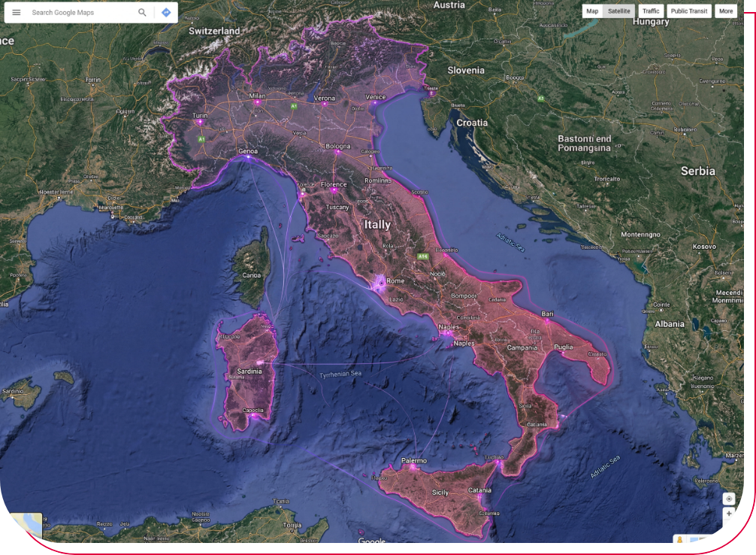Click the Rome city marker
The height and width of the screenshot is (555, 756).
pyautogui.click(x=381, y=283)
